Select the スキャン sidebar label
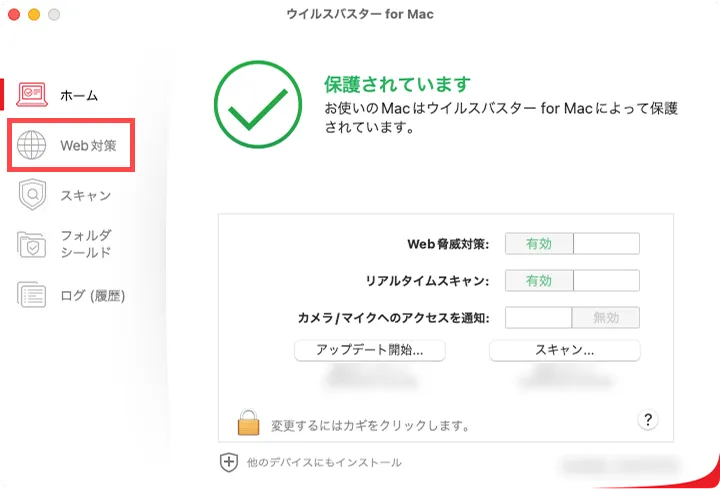 click(x=85, y=195)
